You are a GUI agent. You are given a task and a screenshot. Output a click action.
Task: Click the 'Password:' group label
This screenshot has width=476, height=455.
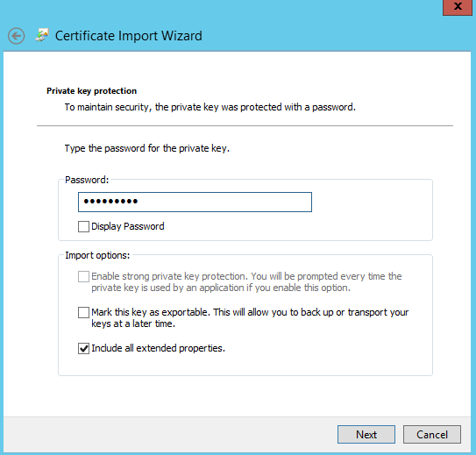point(87,180)
